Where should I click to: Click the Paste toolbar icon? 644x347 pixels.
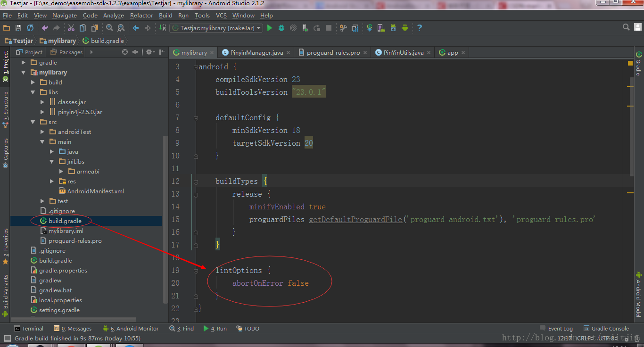tap(95, 28)
